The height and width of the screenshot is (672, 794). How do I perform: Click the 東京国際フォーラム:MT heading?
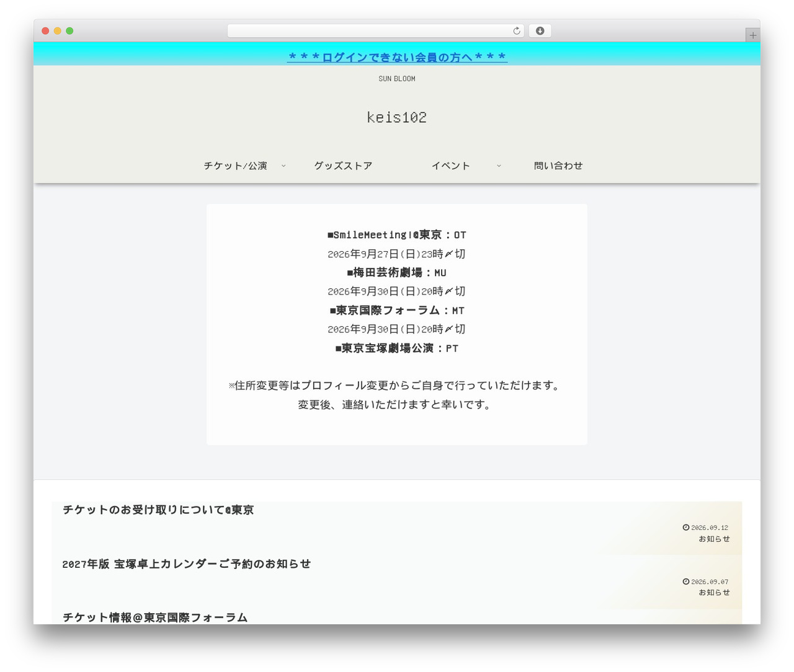397,311
